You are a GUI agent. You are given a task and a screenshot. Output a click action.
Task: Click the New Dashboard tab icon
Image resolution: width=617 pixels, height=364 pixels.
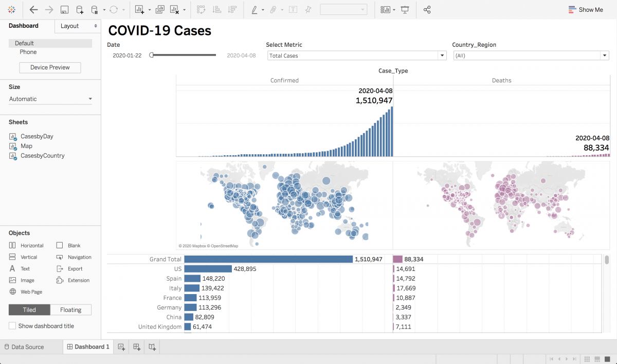pos(137,347)
